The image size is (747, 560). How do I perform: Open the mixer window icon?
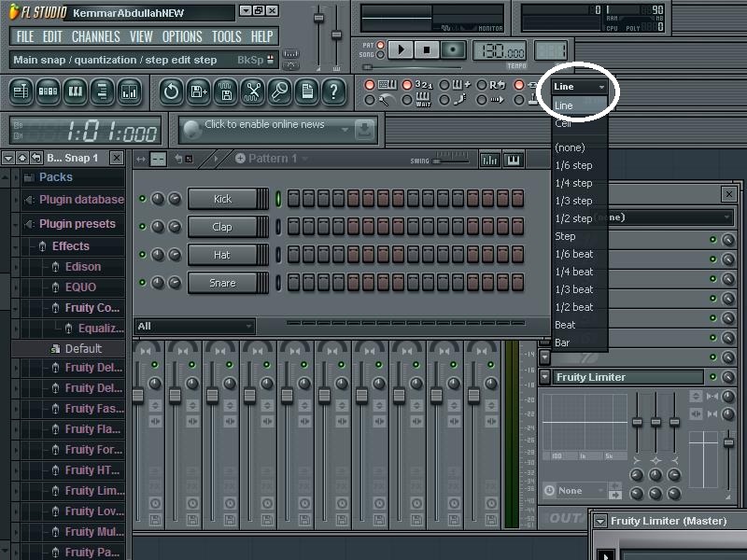point(129,91)
